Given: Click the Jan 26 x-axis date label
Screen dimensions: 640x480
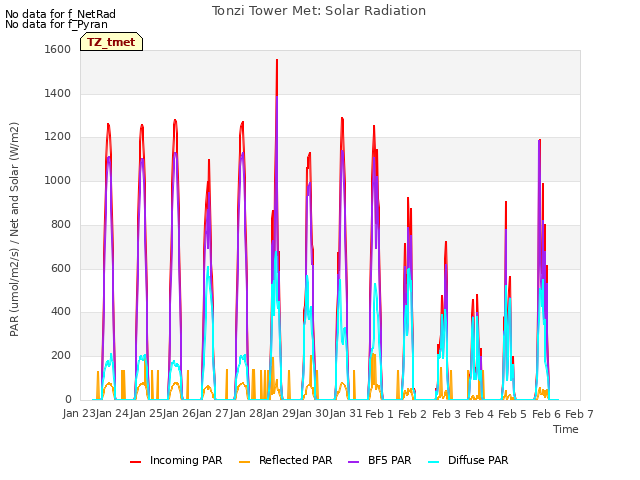Looking at the screenshot, I should [x=179, y=414].
